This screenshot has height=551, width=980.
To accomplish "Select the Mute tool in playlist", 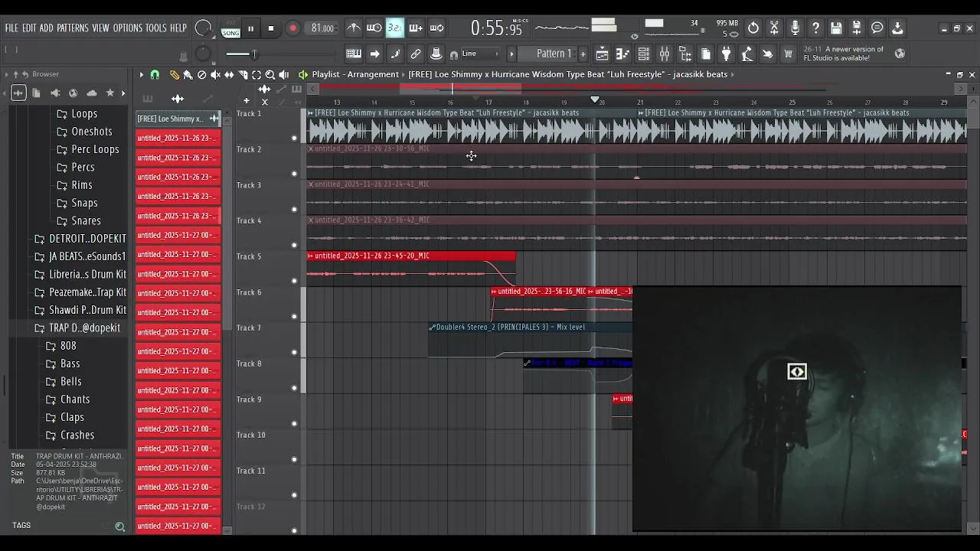I will (x=215, y=74).
